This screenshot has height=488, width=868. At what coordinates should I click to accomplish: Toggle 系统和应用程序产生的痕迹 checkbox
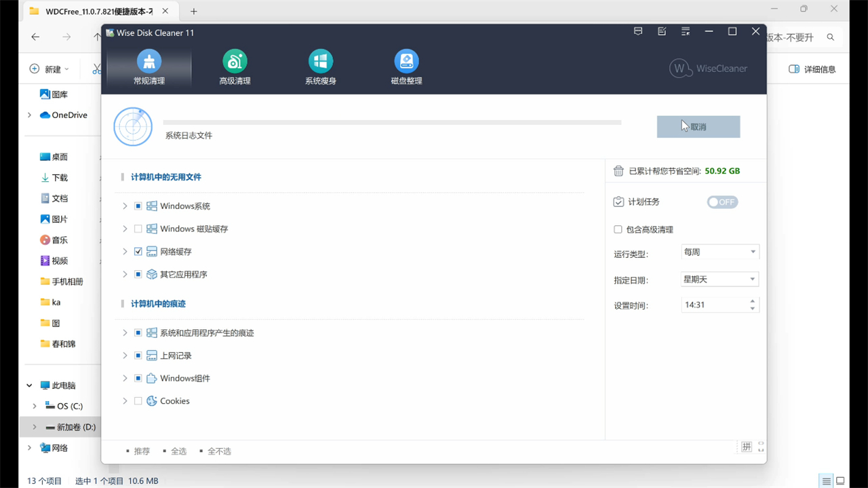(138, 333)
